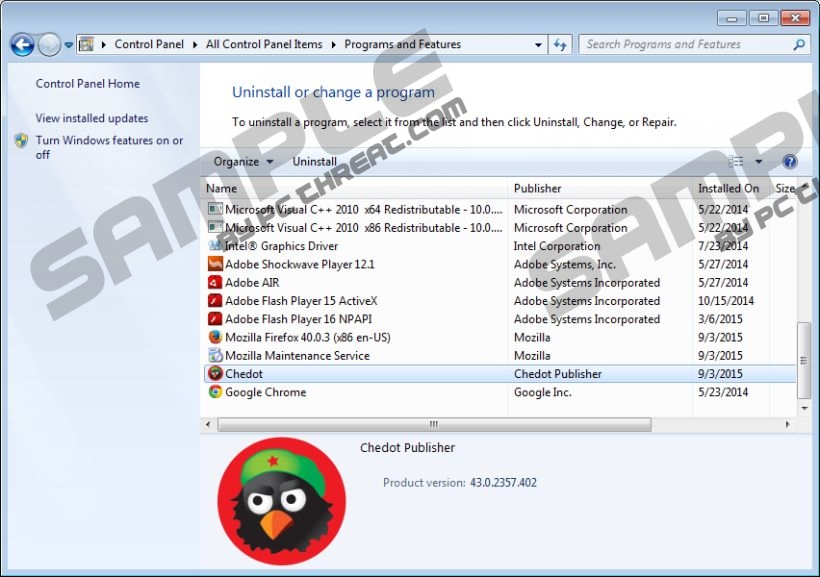Expand arrow after Control Panel breadcrumb
820x577 pixels.
click(195, 45)
